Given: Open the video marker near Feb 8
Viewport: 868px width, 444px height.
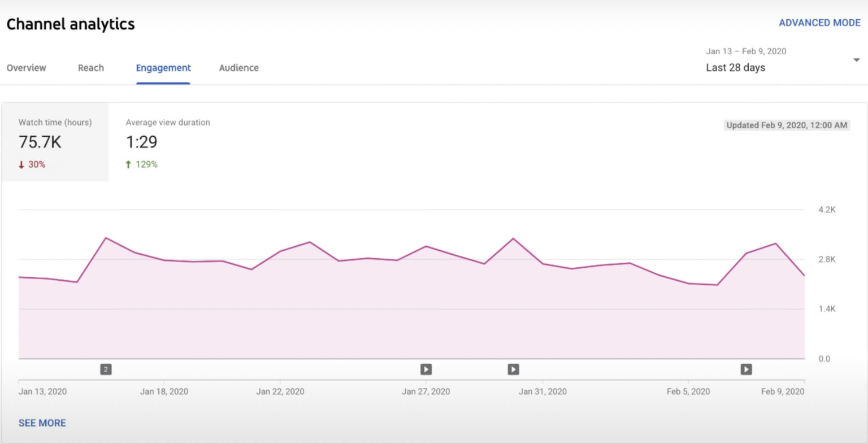Looking at the screenshot, I should (x=746, y=369).
